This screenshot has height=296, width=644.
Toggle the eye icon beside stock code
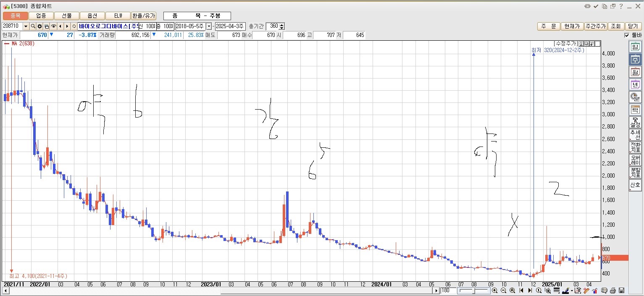pyautogui.click(x=53, y=26)
